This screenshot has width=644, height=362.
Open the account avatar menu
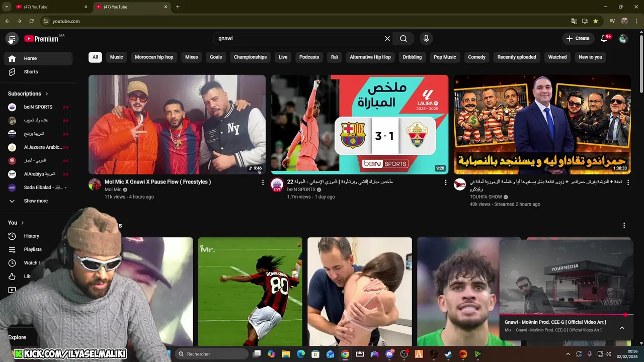click(x=623, y=39)
